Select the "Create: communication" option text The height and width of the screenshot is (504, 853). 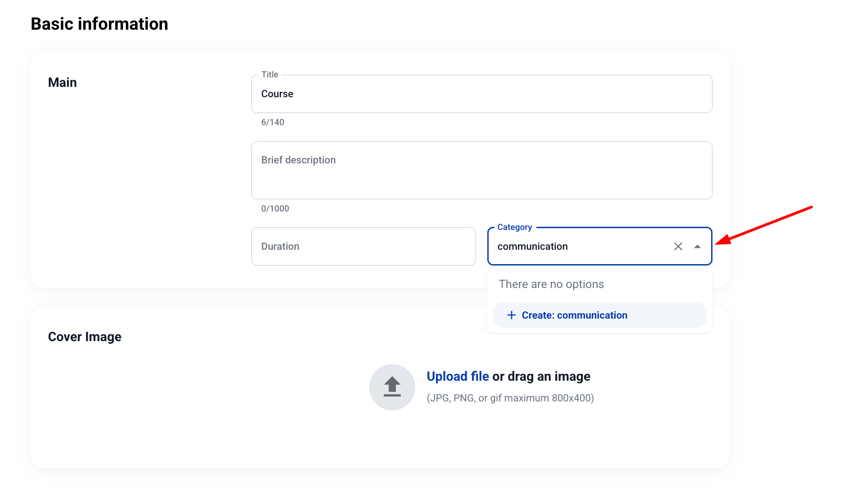574,315
